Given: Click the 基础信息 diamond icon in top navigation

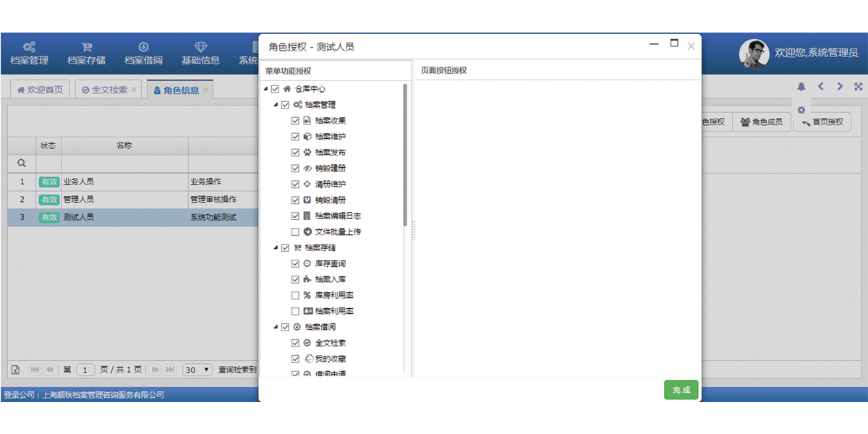Looking at the screenshot, I should click(200, 46).
